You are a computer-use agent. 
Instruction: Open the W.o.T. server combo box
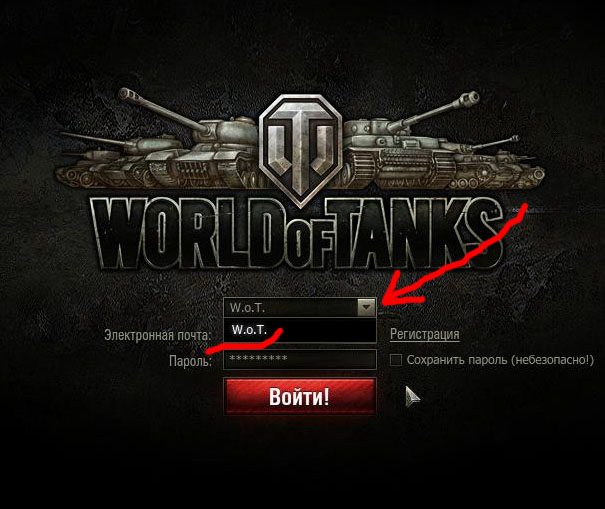[x=299, y=308]
